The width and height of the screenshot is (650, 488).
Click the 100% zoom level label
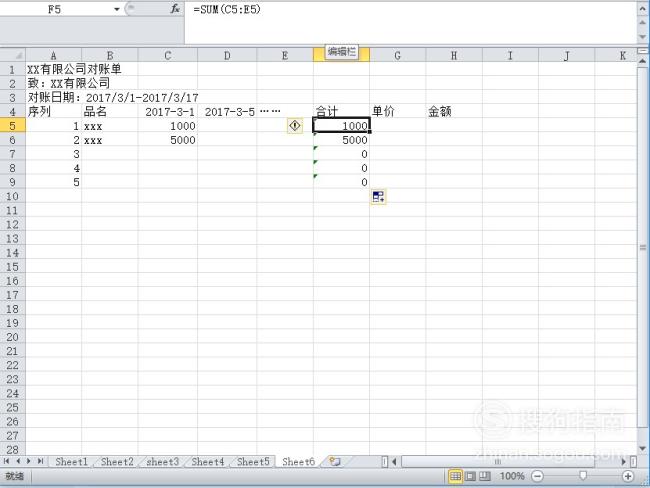512,476
